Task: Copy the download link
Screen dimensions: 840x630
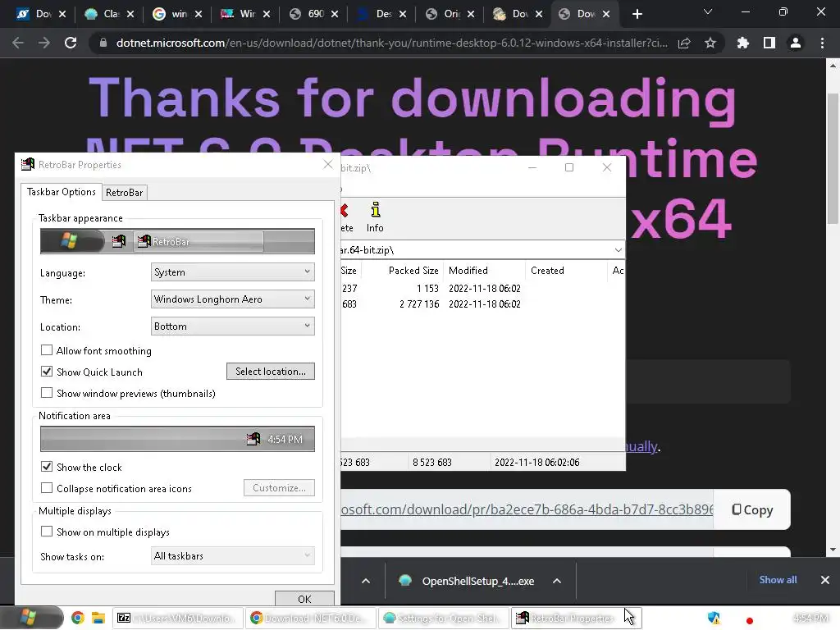Action: (752, 510)
